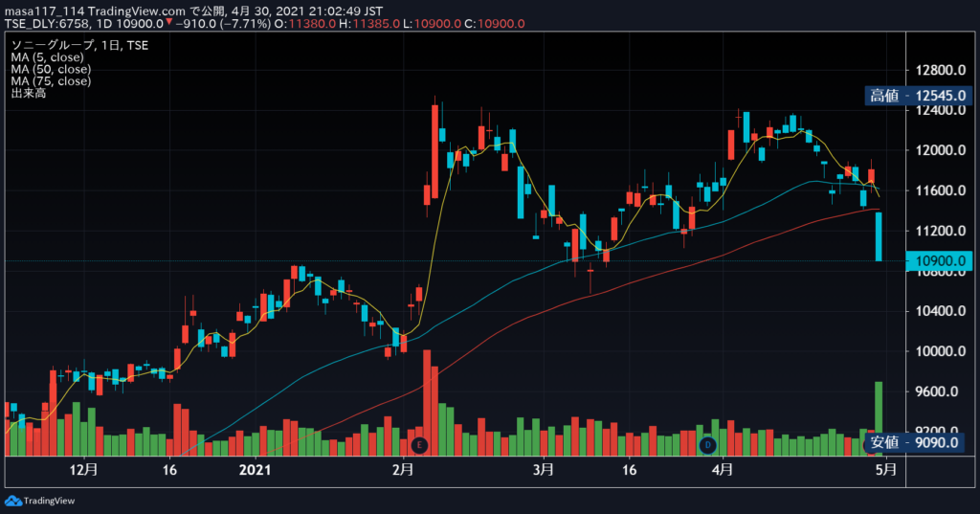The width and height of the screenshot is (980, 514).
Task: Click the −910.0 (−7.71%) change value
Action: point(223,24)
